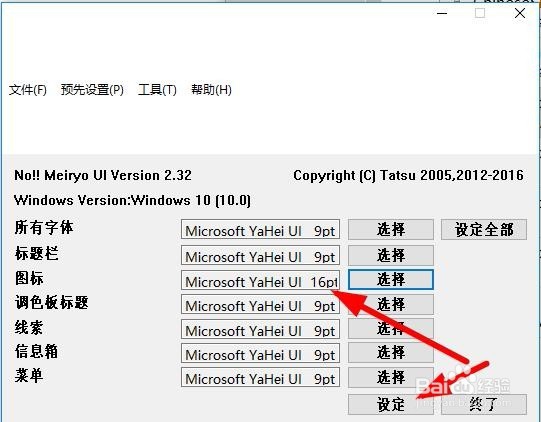541x422 pixels.
Task: Open the 预先设置(P) menu
Action: click(92, 90)
